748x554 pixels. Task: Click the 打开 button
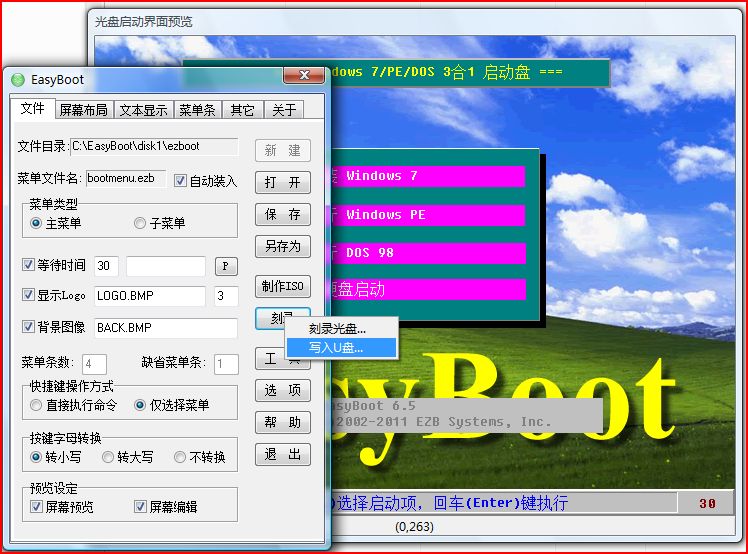[x=283, y=183]
